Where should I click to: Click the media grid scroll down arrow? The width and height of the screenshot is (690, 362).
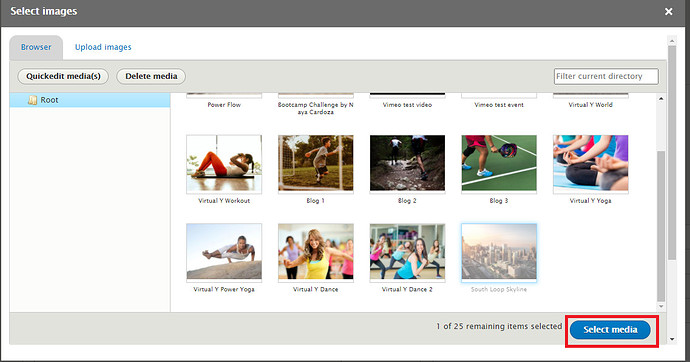point(661,307)
